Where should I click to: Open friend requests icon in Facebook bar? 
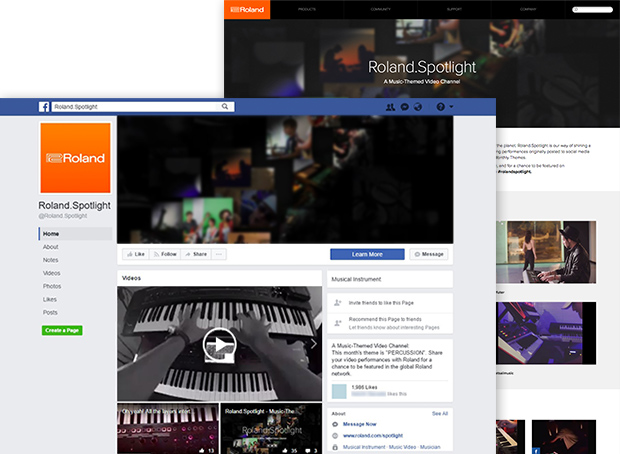click(390, 107)
